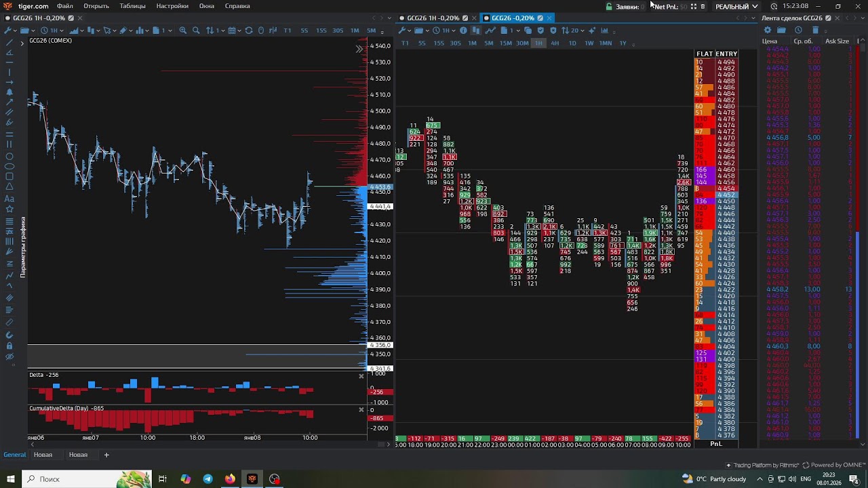Toggle drawings visibility eye icon
The height and width of the screenshot is (488, 868).
9,357
